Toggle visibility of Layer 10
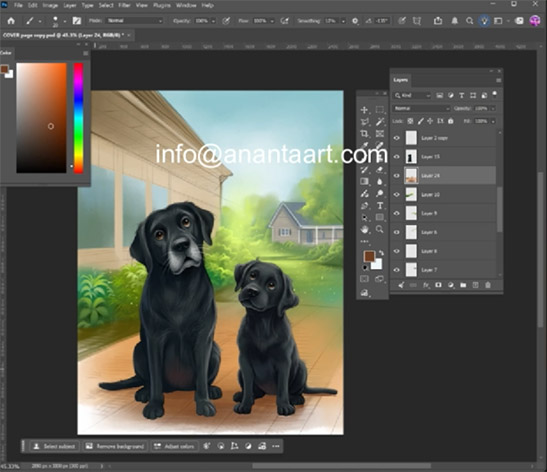The image size is (547, 472). click(397, 194)
